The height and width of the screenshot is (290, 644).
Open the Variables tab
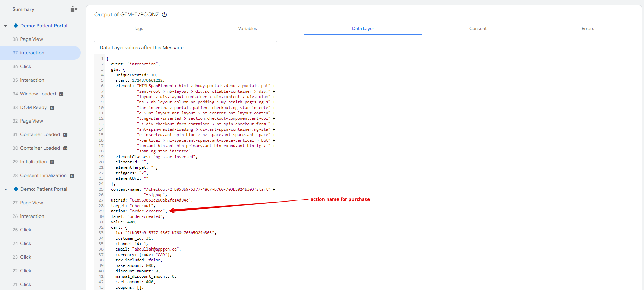(x=248, y=29)
